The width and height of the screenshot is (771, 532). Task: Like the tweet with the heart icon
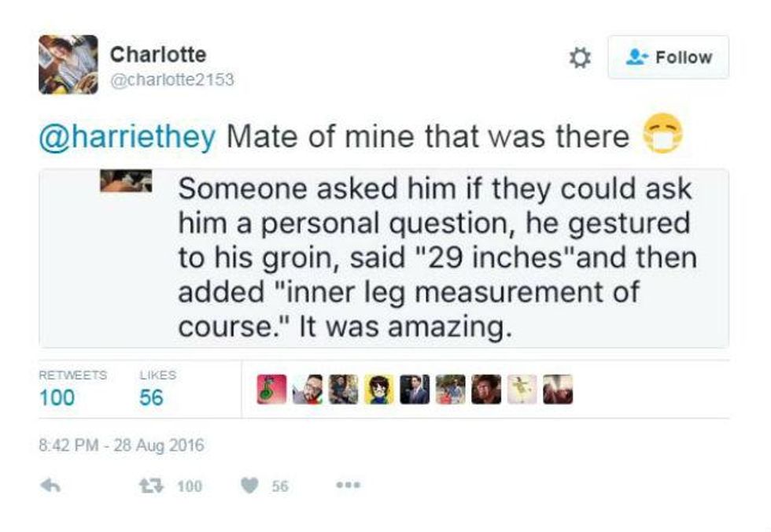click(x=252, y=486)
